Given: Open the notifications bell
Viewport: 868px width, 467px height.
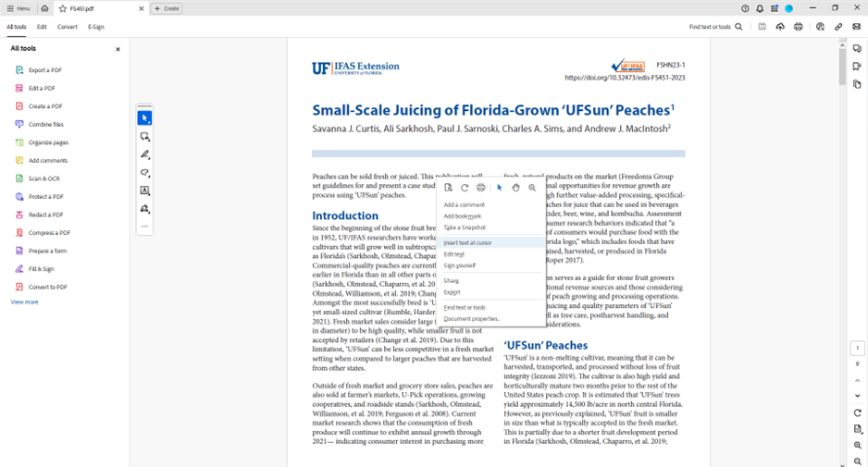Looking at the screenshot, I should (x=759, y=8).
